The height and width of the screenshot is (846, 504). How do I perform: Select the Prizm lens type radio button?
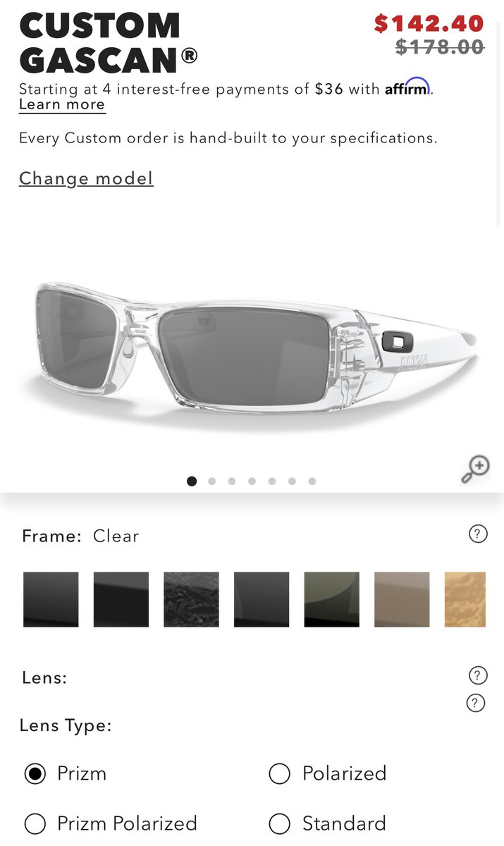tap(35, 773)
